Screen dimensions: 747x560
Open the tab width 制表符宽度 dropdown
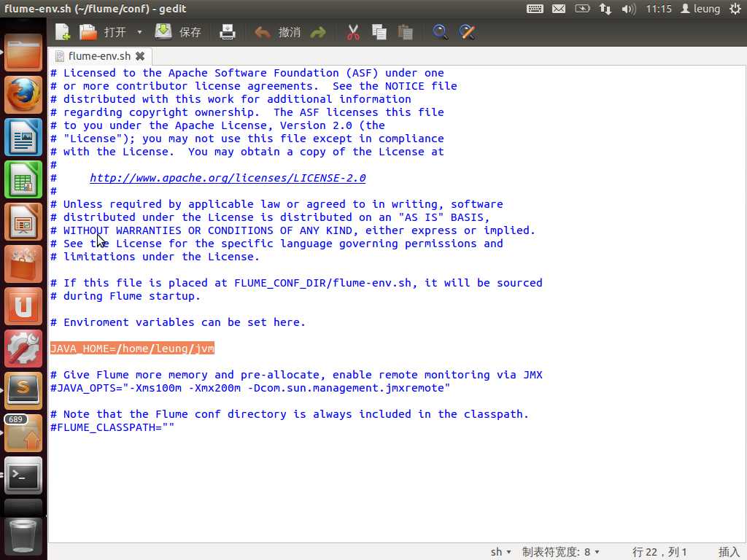[561, 552]
